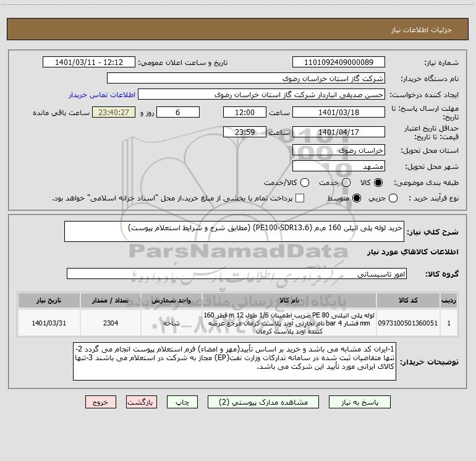Click the خروج exit button

point(101,402)
